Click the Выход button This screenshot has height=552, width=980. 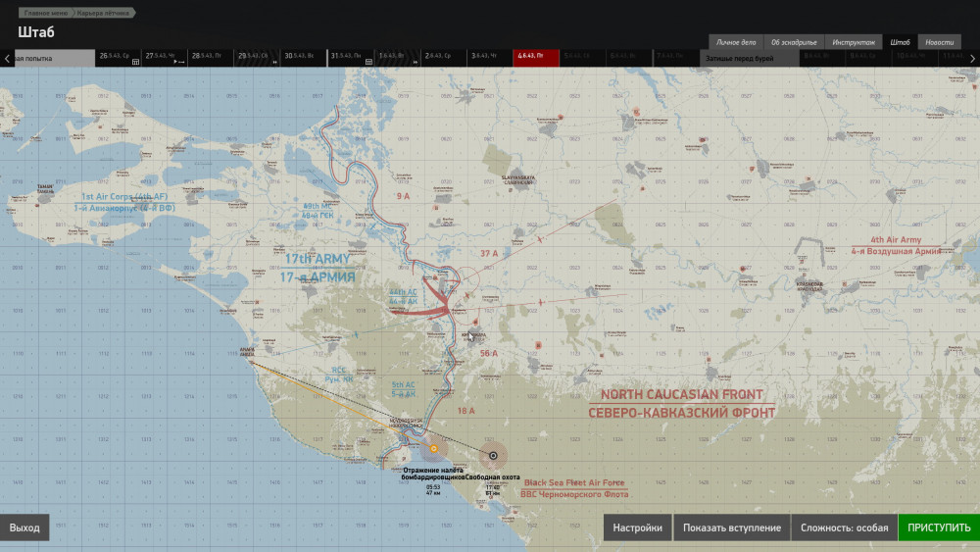24,527
